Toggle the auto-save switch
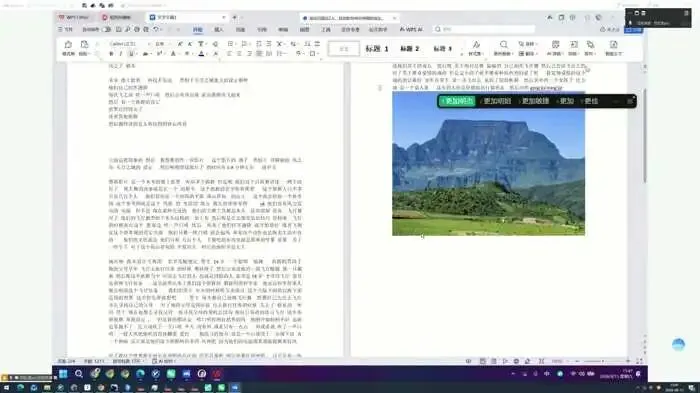Image resolution: width=700 pixels, height=393 pixels. click(x=106, y=29)
